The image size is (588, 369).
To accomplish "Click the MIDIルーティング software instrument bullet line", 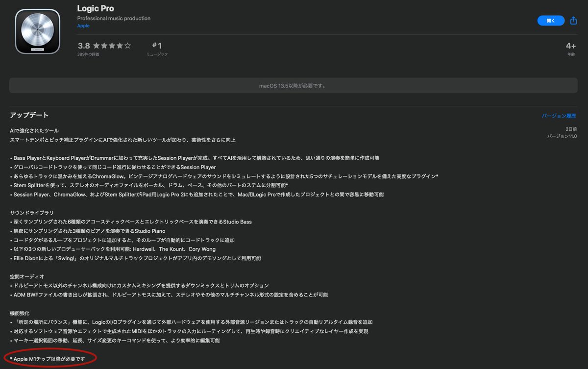I will point(189,331).
